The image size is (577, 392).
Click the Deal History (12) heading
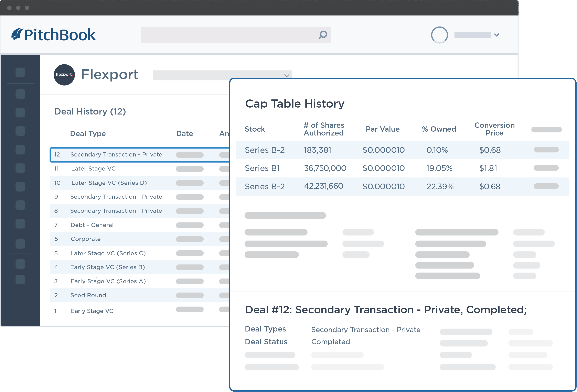(90, 112)
